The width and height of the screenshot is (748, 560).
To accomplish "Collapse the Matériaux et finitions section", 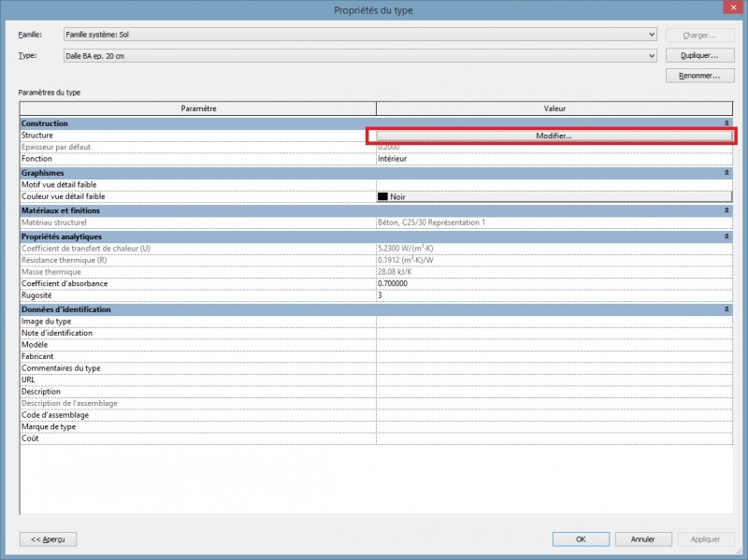I will 726,211.
